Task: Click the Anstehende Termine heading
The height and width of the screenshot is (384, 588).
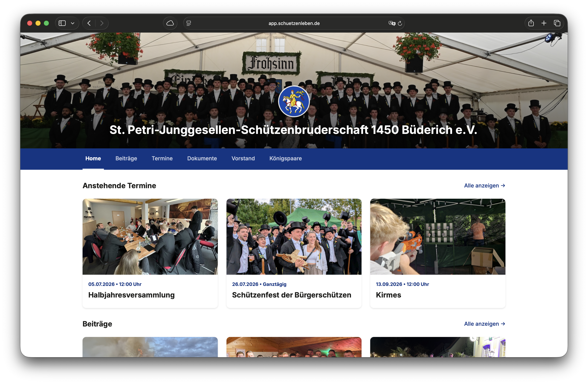Action: coord(119,186)
